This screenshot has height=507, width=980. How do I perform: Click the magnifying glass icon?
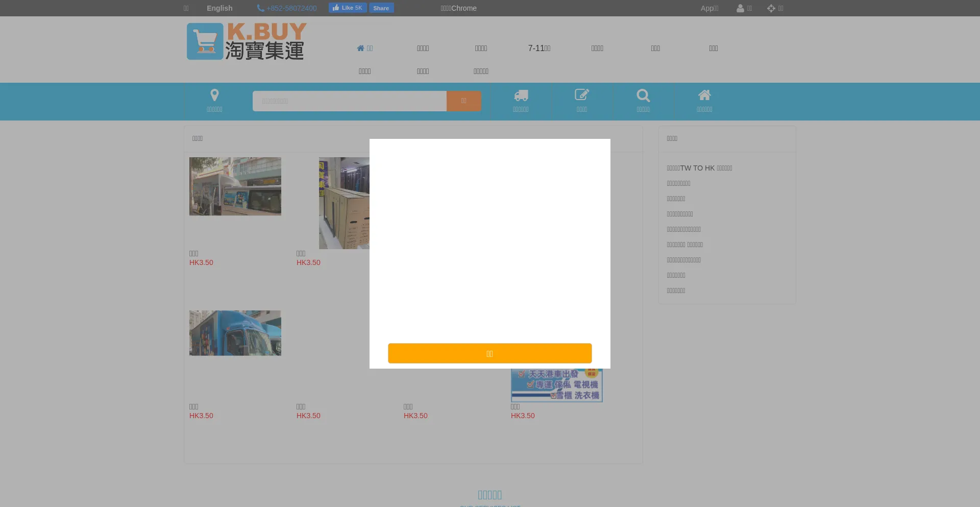[643, 95]
